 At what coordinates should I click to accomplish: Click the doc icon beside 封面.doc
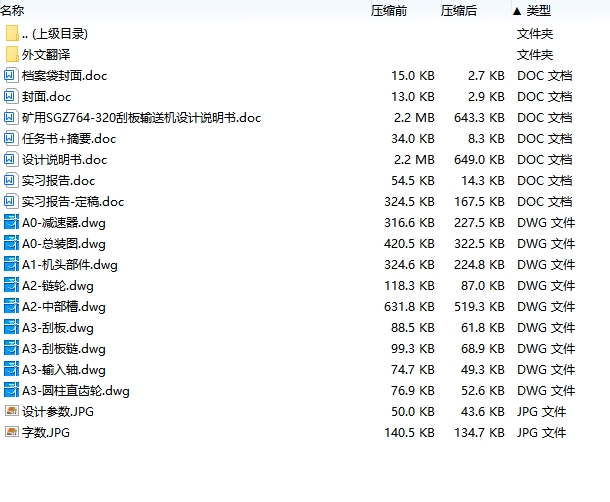pyautogui.click(x=11, y=96)
